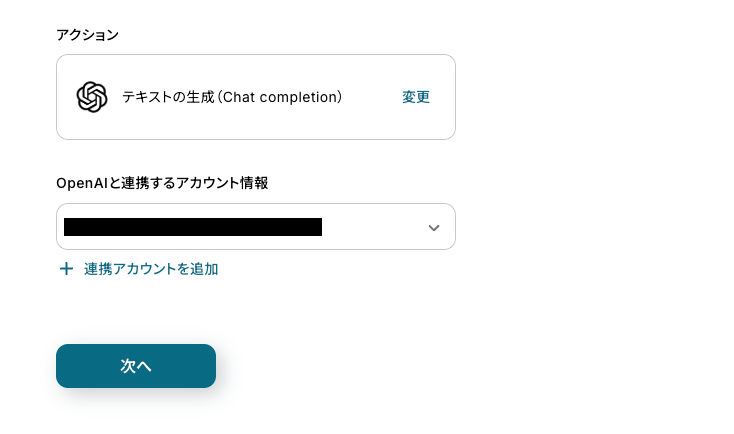Select the redacted account value field
734x434 pixels.
click(193, 227)
